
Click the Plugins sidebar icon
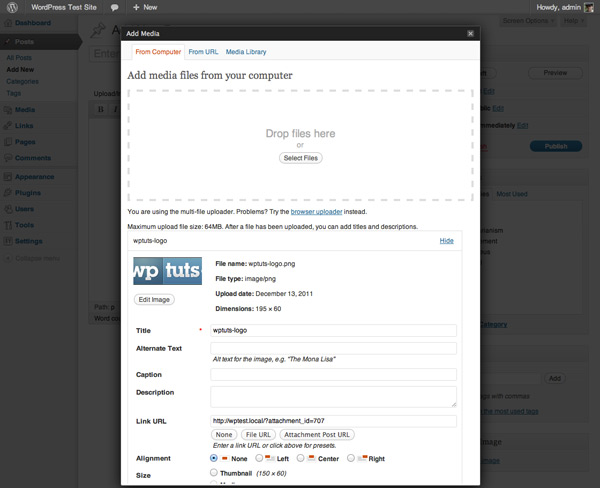[x=8, y=193]
